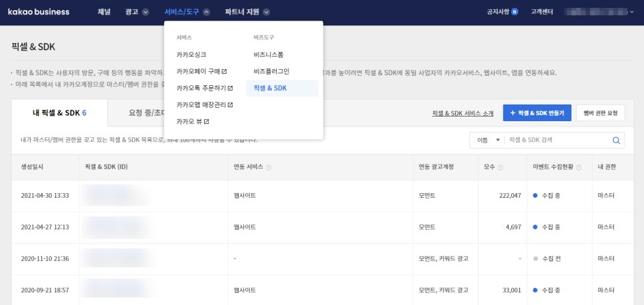Select 픽셀 & SDK menu item

[282, 88]
